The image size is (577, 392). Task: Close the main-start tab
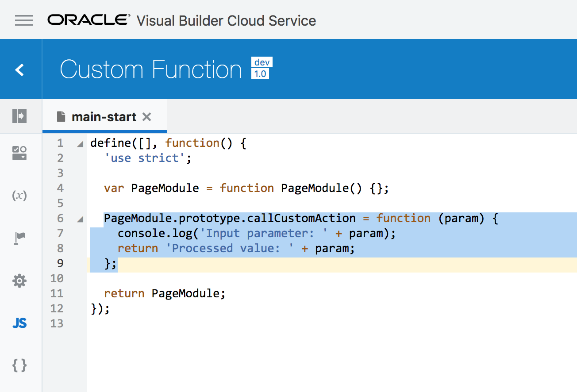pos(146,117)
